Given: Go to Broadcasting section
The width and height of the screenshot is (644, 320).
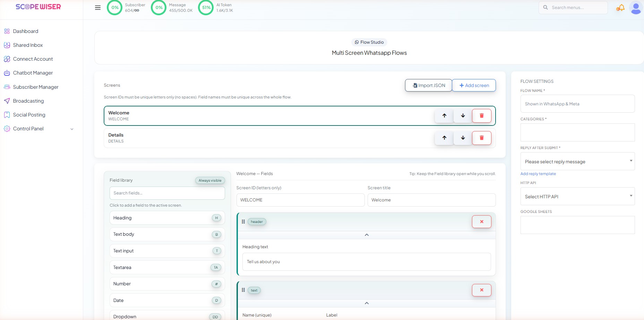Looking at the screenshot, I should coord(28,101).
